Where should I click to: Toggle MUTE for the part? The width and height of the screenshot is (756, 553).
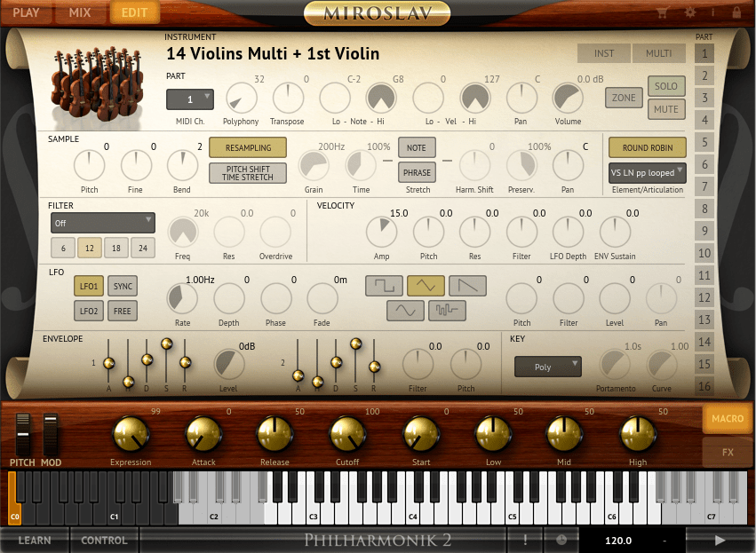[x=665, y=109]
